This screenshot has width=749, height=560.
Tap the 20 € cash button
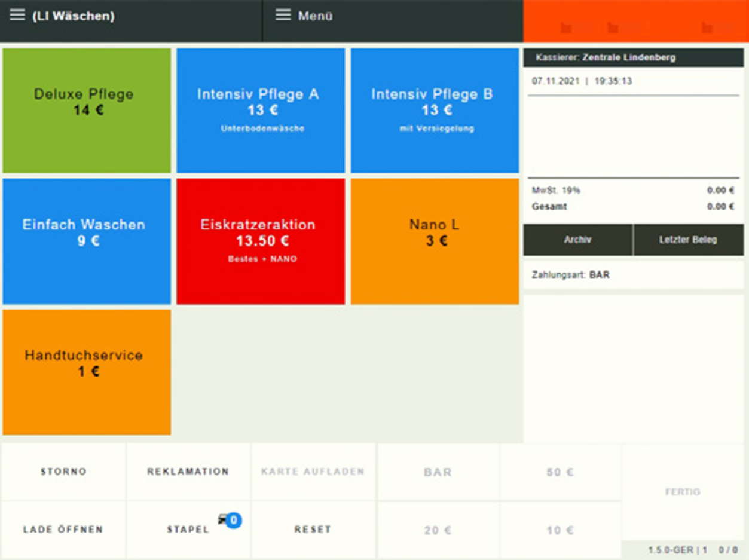click(x=438, y=530)
